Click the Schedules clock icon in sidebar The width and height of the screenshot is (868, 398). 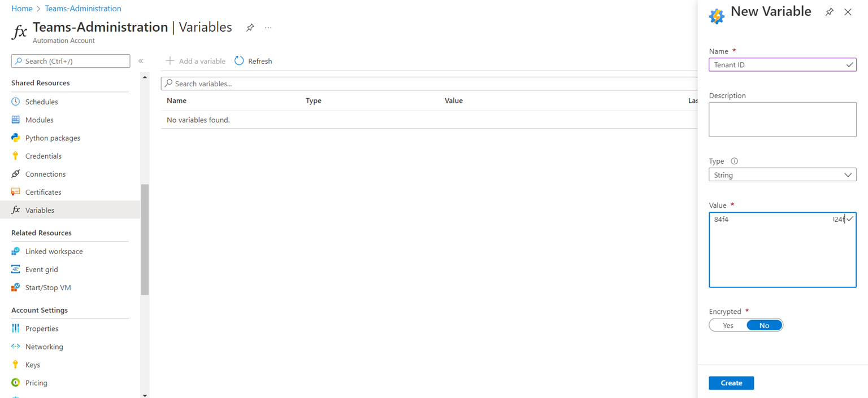click(x=15, y=102)
